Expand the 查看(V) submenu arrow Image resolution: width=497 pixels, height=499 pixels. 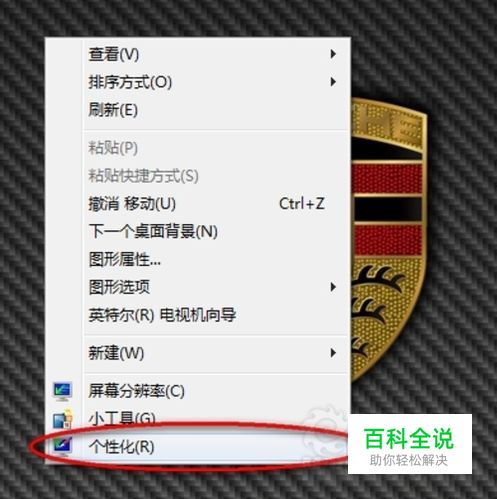point(333,54)
